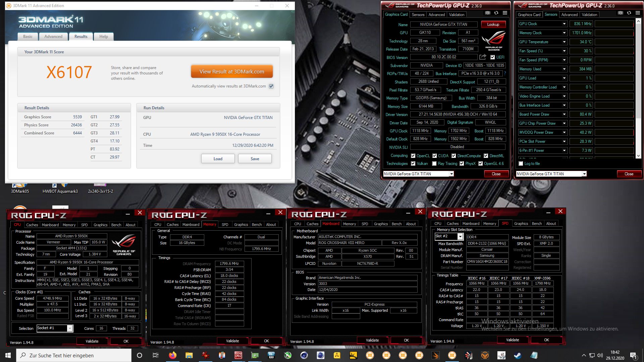Open hamburger menu in GPU-Z Sensors window
The image size is (644, 362).
638,13
